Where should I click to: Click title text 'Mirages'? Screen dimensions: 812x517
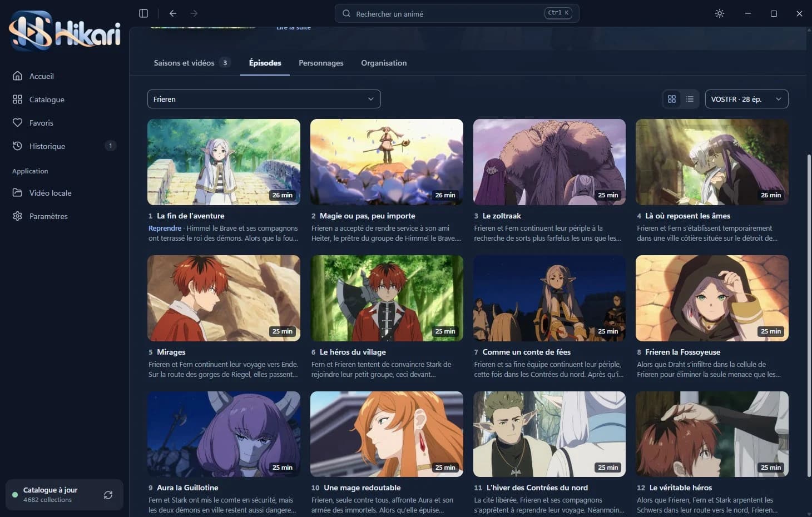click(x=171, y=352)
